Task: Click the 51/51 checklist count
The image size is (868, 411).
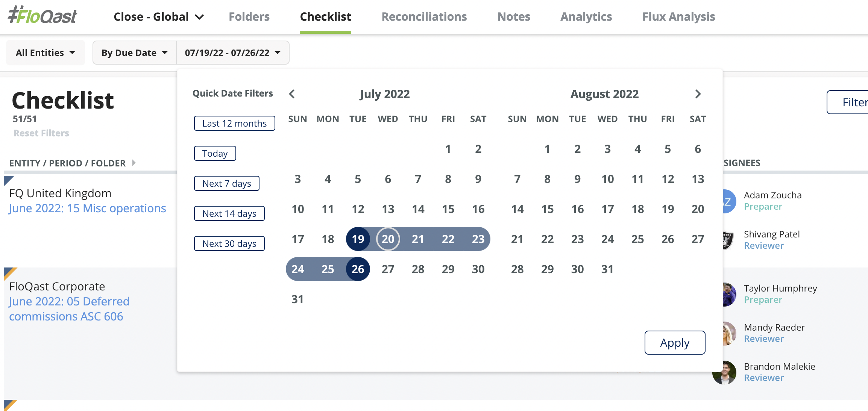Action: click(25, 119)
